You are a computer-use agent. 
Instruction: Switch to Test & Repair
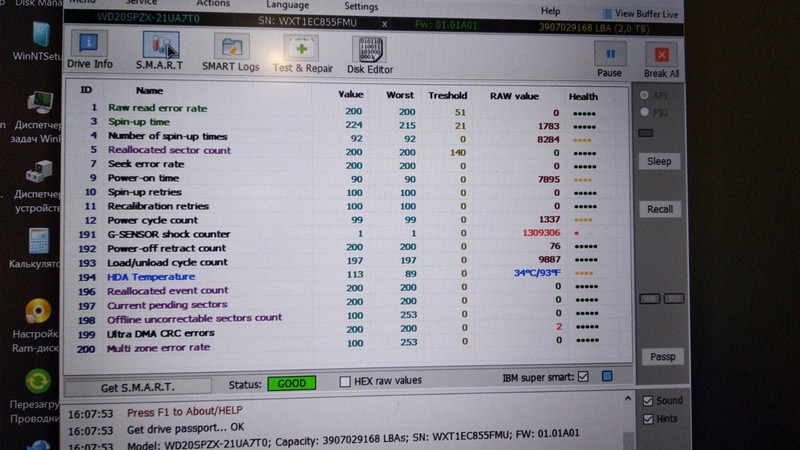point(302,53)
